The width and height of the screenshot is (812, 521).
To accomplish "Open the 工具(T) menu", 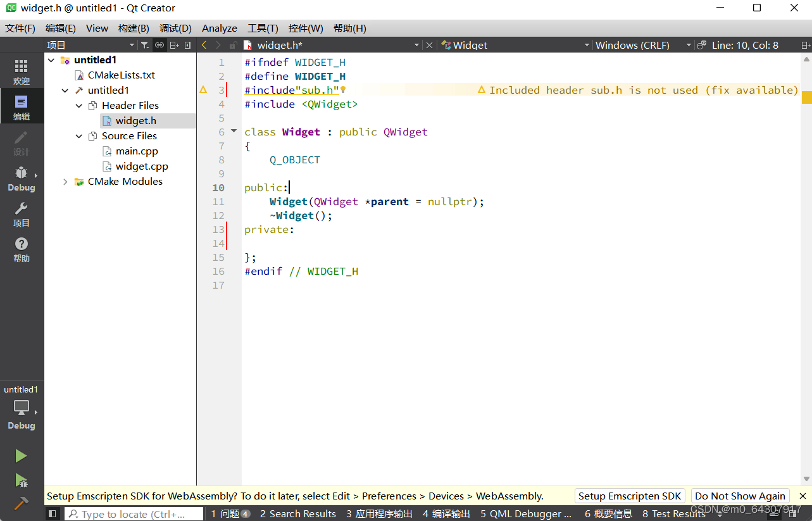I will [x=263, y=28].
